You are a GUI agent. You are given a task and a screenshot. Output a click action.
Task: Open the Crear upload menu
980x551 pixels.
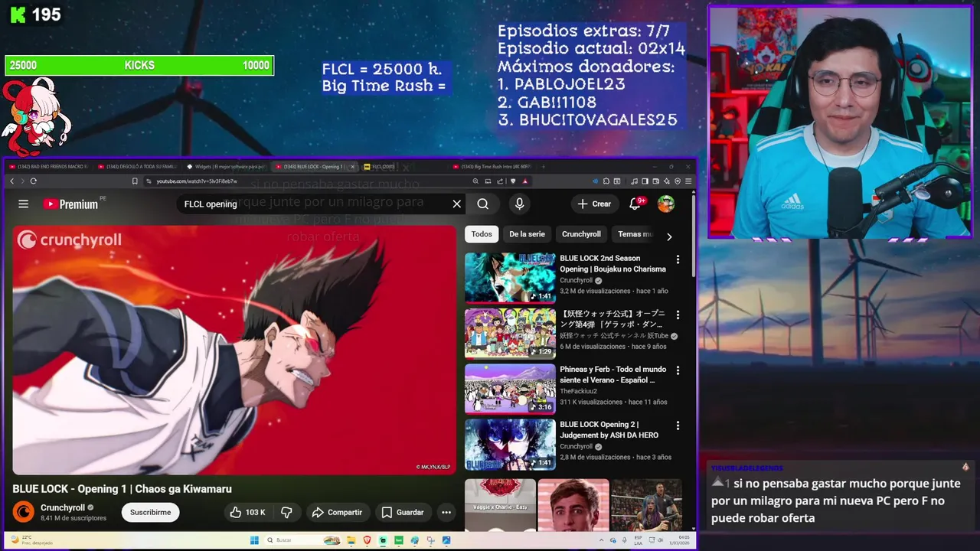pos(594,204)
